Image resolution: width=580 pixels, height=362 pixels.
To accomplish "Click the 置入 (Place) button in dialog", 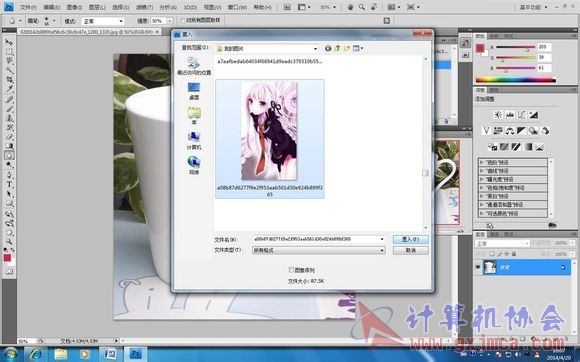I will point(411,239).
